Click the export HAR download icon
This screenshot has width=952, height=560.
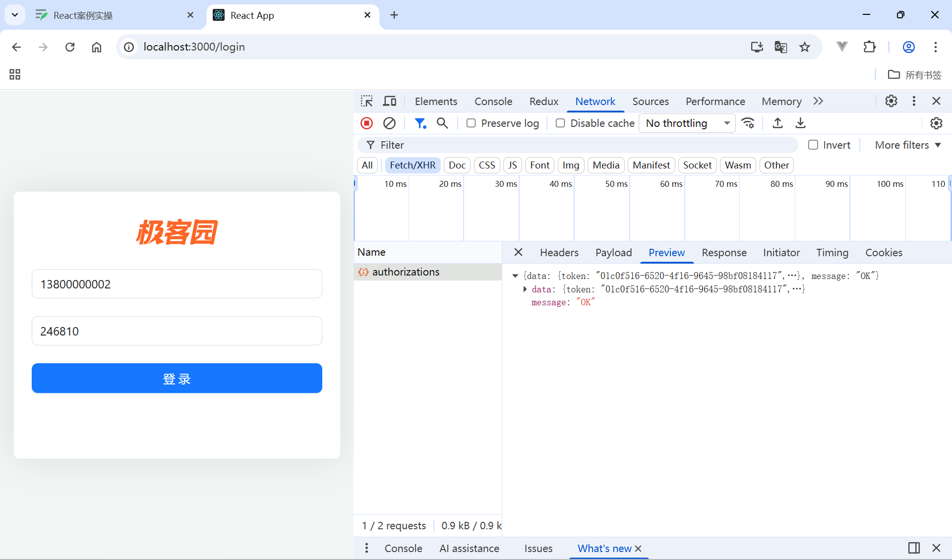click(800, 123)
